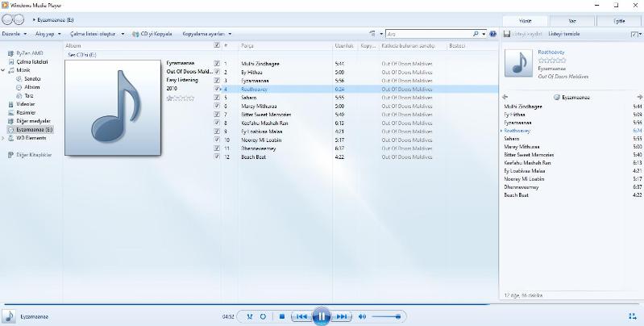Image resolution: width=644 pixels, height=326 pixels.
Task: Open the view options dropdown arrow
Action: coord(381,34)
